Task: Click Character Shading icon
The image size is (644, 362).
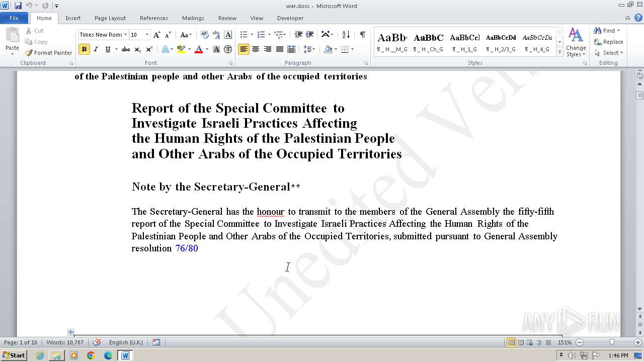Action: tap(216, 49)
